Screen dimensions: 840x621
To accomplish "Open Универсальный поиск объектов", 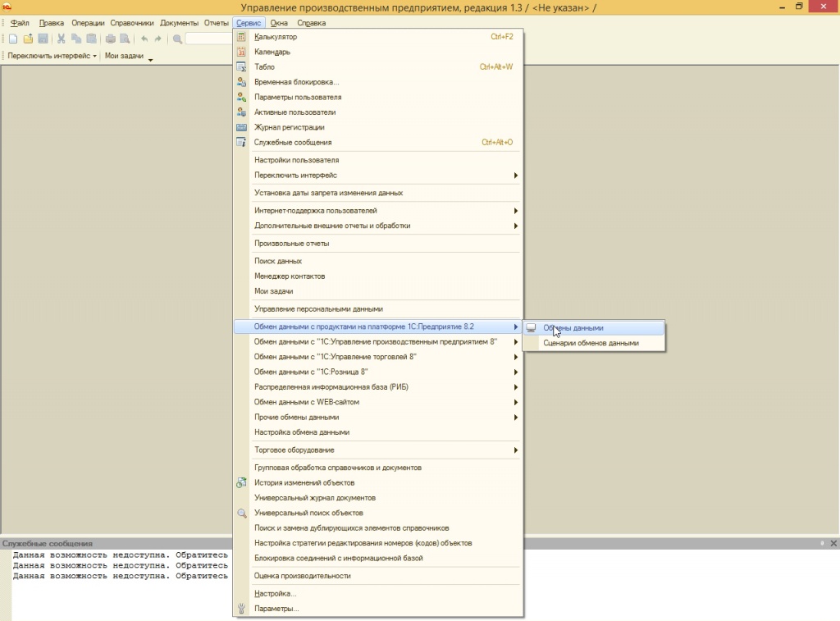I will click(x=308, y=514).
